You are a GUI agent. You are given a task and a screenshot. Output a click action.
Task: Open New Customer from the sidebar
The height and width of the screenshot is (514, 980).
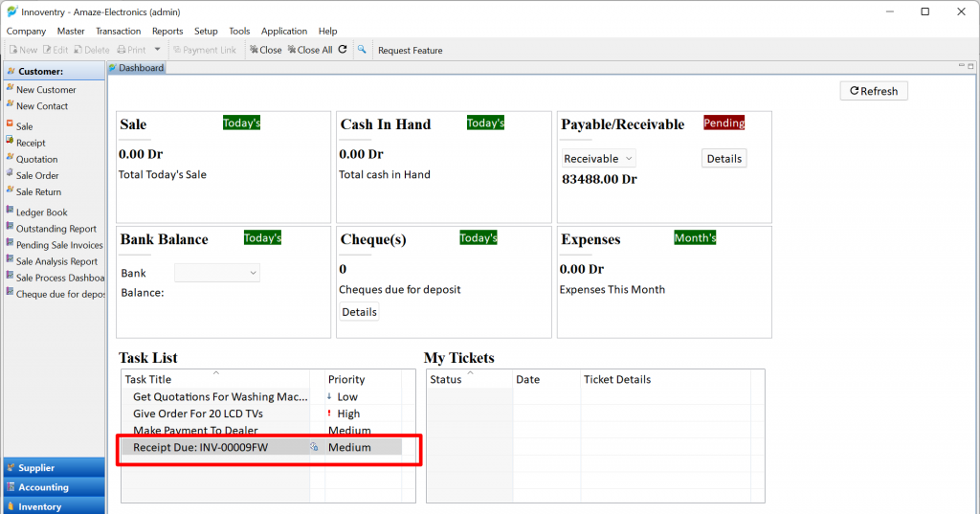tap(46, 90)
